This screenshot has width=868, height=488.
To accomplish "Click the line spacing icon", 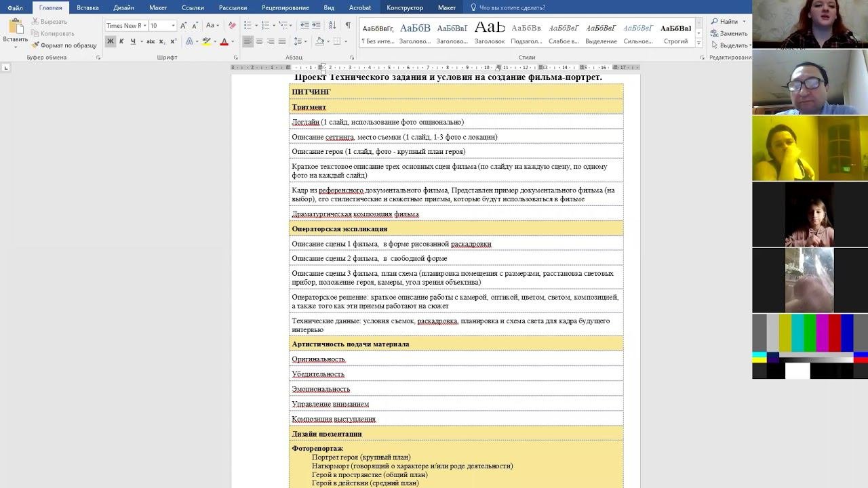I will pos(300,41).
